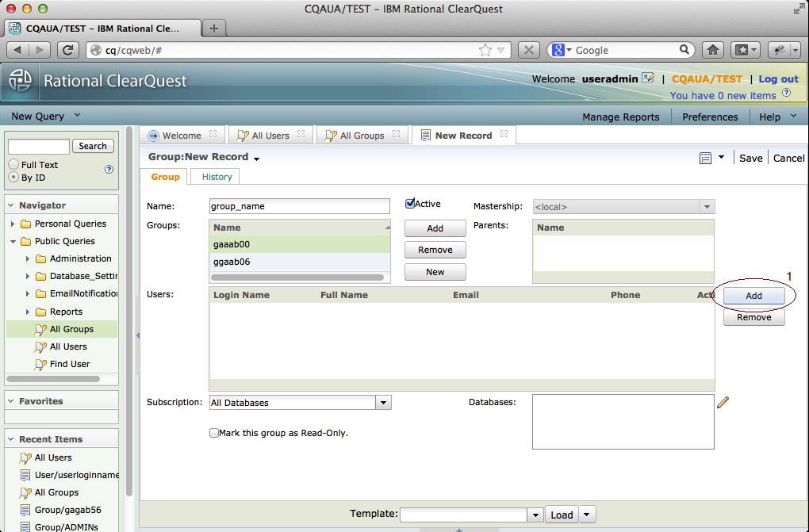Switch to the All Users tab
Viewport: 809px width, 532px height.
tap(270, 136)
